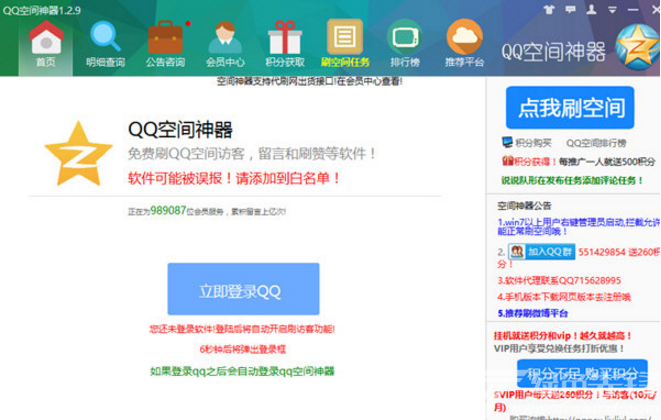Click the message bubble icon in title bar
The height and width of the screenshot is (420, 661).
[570, 9]
